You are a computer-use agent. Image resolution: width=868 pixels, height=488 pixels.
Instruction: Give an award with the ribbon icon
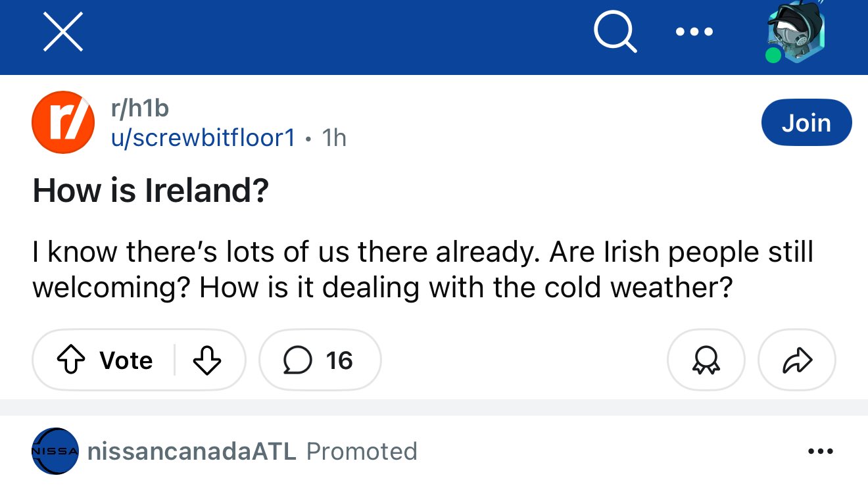coord(706,360)
